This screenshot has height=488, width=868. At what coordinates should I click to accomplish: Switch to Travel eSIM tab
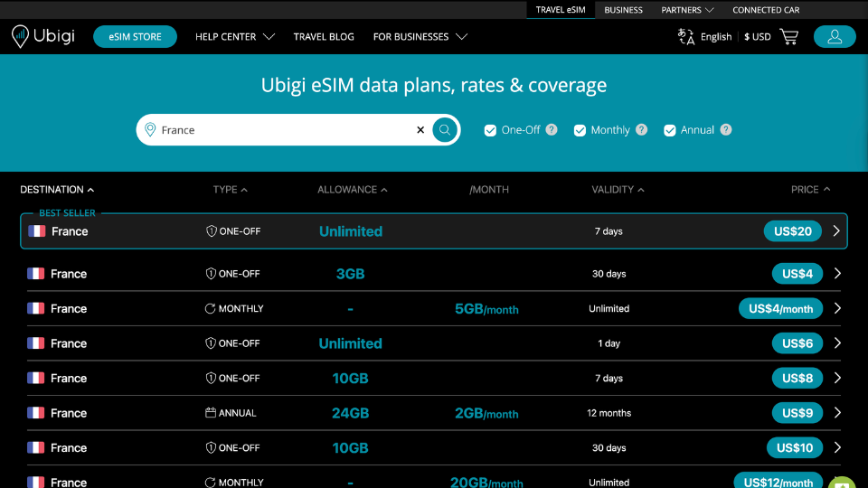[x=561, y=9]
